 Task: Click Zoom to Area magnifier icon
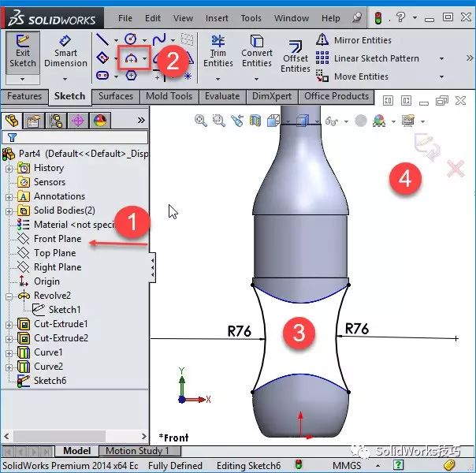coord(218,121)
